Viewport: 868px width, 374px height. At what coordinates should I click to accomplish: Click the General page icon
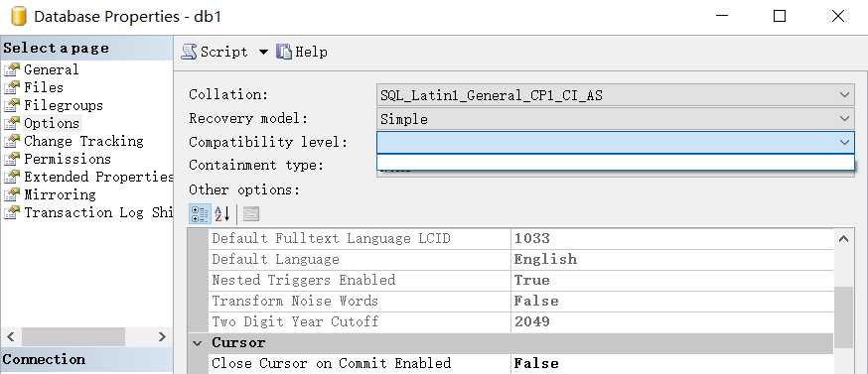click(x=12, y=69)
